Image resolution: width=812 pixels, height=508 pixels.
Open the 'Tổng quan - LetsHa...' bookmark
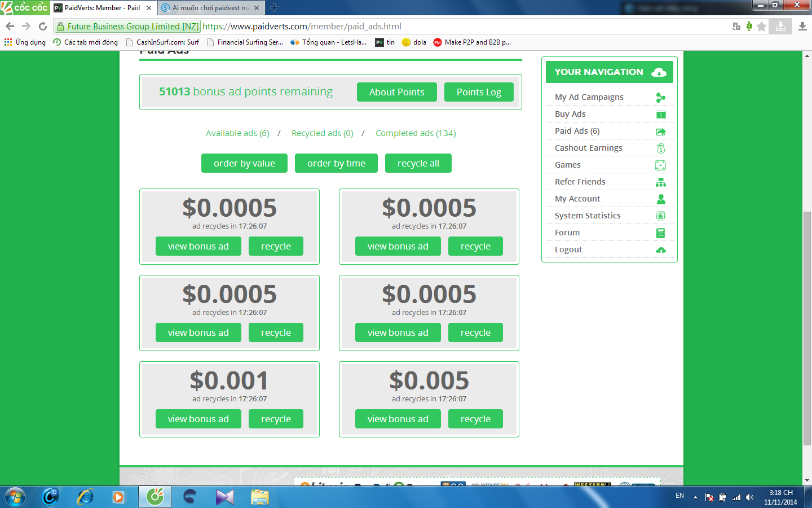(329, 42)
